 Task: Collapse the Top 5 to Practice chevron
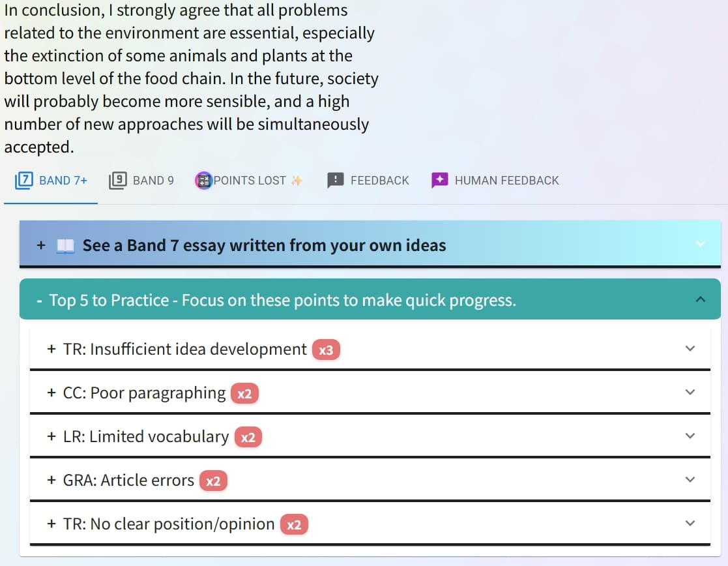[x=701, y=299]
